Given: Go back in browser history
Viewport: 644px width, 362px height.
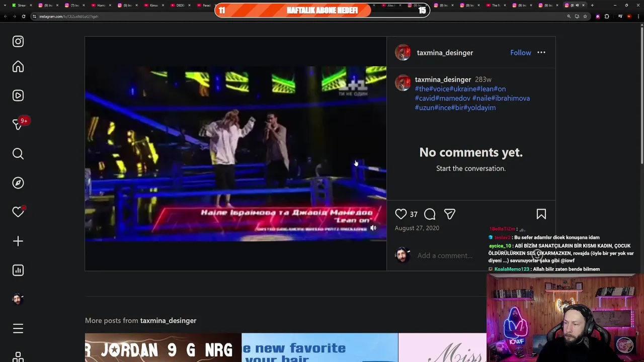Looking at the screenshot, I should pos(6,16).
